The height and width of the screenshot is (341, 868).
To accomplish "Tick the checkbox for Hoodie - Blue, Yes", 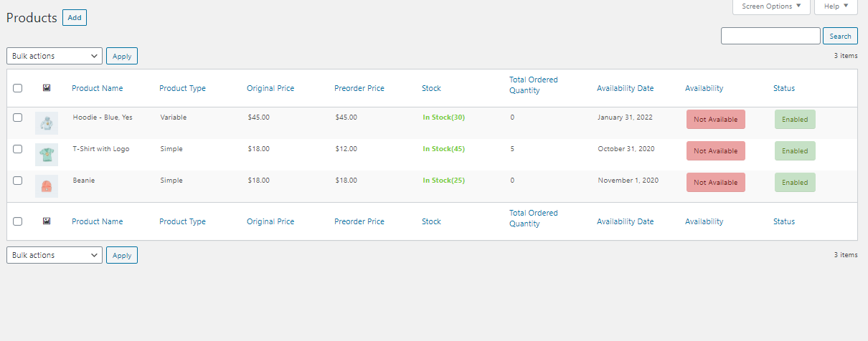I will (x=18, y=117).
